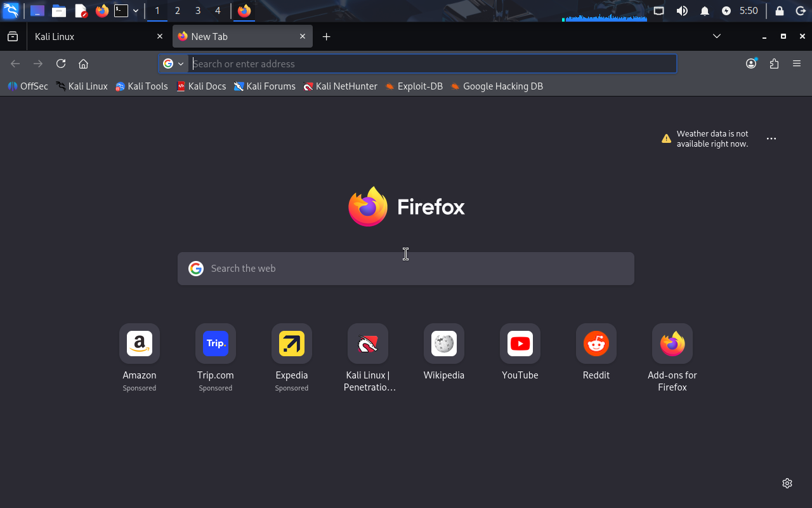The height and width of the screenshot is (508, 812).
Task: Open the Wikipedia shortcut tile
Action: [x=443, y=344]
